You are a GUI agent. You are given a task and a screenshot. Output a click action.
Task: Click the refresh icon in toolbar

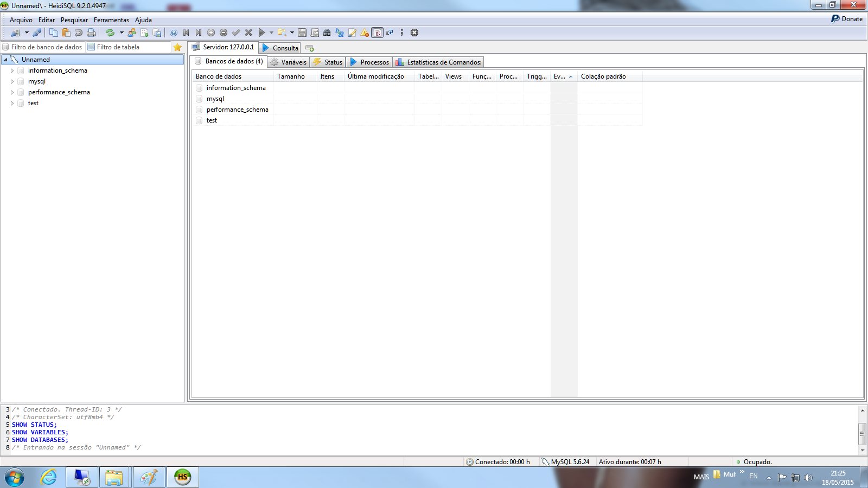pos(110,33)
